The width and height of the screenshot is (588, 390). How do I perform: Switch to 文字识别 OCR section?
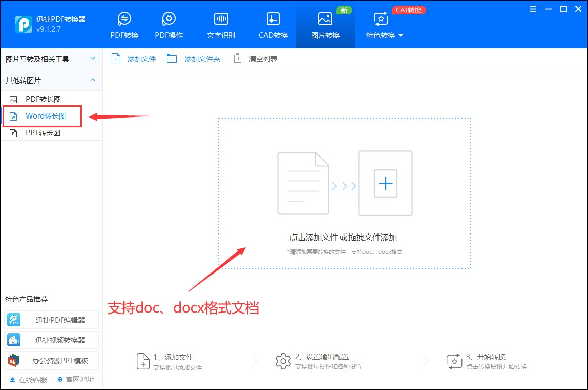pyautogui.click(x=221, y=25)
